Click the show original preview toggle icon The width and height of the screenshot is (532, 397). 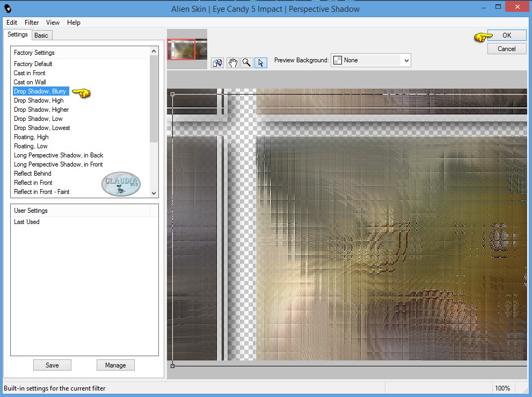[217, 63]
